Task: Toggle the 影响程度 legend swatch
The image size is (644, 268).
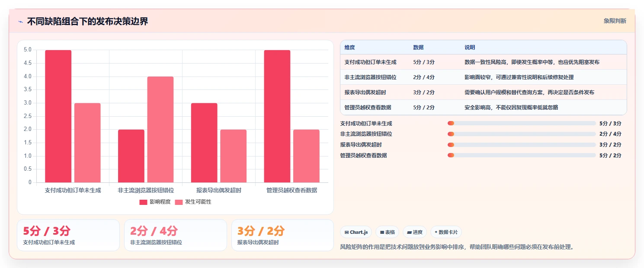Action: 143,202
